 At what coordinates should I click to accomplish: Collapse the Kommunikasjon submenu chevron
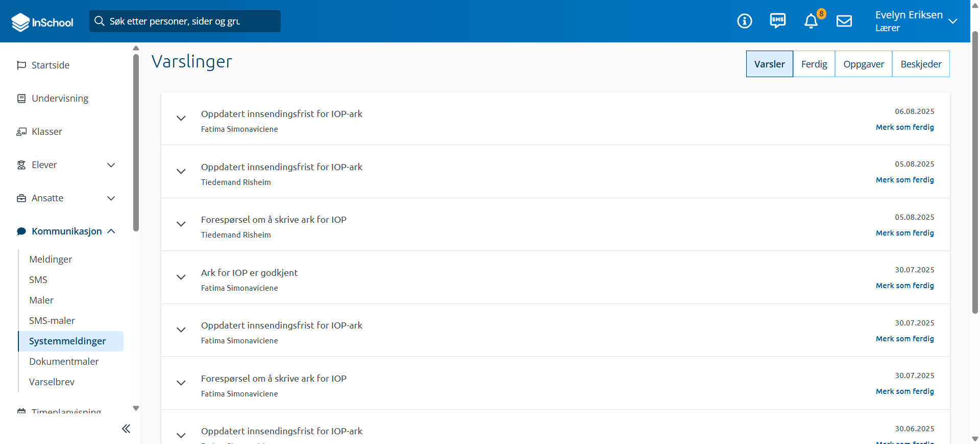(111, 231)
